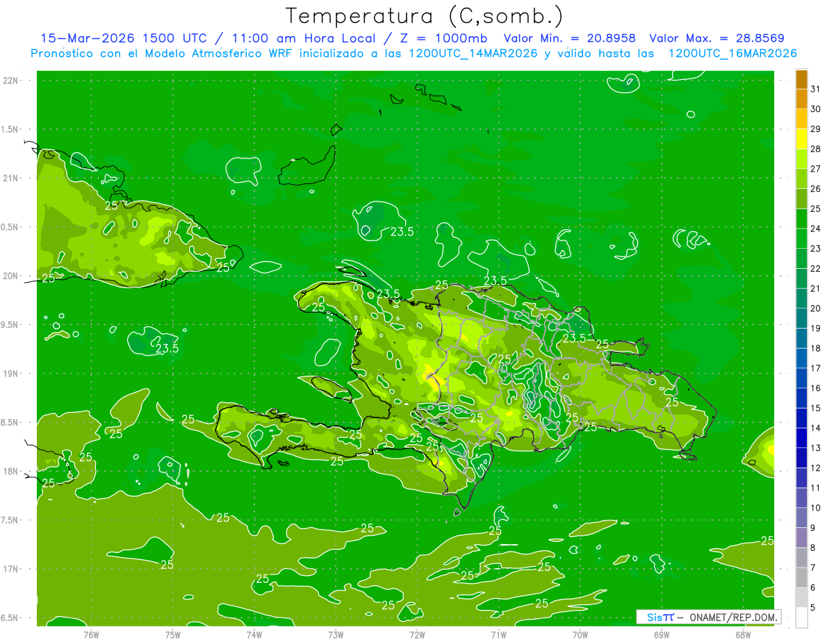Click the '68W' longitude axis label

pyautogui.click(x=743, y=634)
